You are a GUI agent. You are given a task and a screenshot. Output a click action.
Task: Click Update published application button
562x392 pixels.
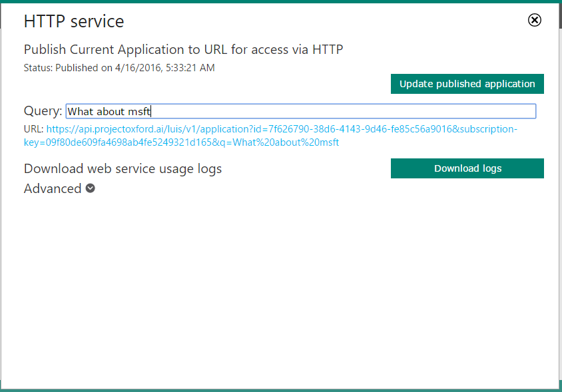click(x=467, y=84)
